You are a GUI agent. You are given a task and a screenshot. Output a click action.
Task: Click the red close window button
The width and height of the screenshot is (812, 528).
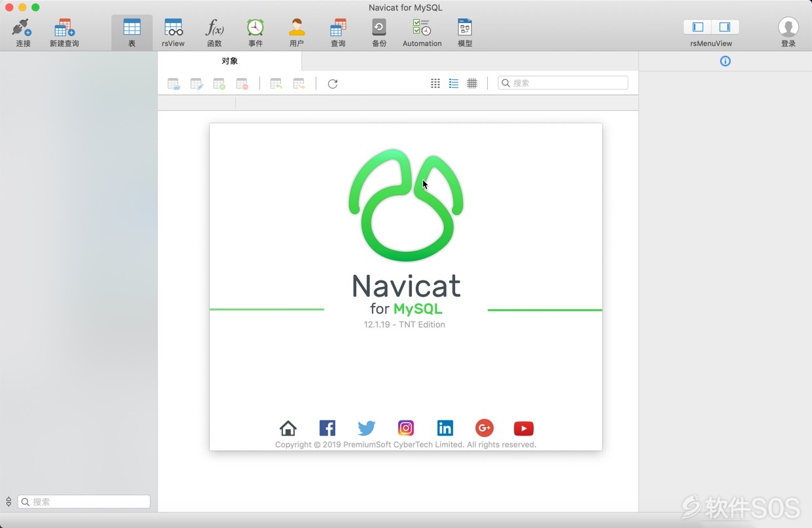coord(9,7)
